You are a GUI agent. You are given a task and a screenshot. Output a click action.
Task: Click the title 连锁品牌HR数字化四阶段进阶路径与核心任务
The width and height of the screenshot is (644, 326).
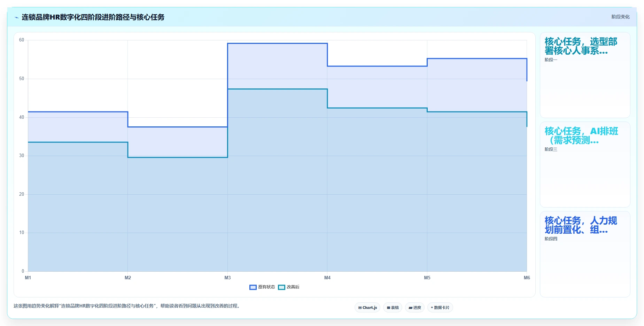coord(93,17)
